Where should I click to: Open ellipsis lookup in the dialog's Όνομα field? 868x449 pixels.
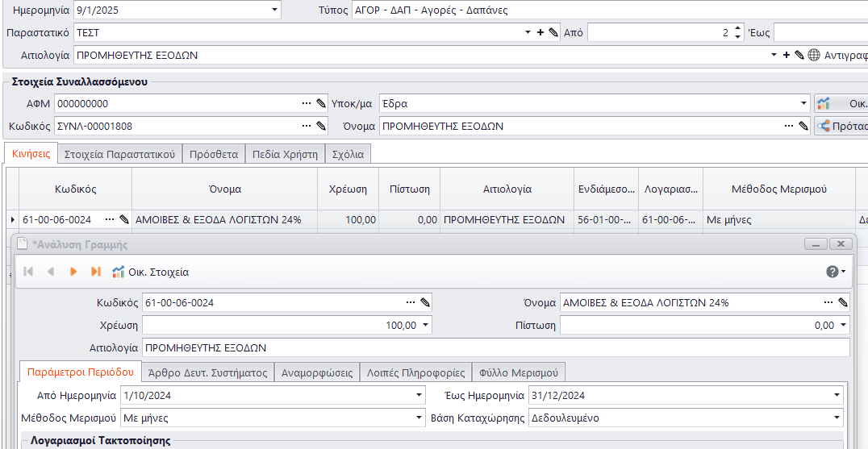(x=828, y=302)
